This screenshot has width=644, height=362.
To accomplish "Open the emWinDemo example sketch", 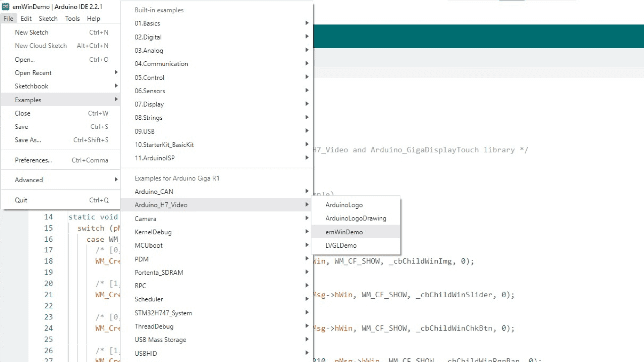I will tap(344, 232).
